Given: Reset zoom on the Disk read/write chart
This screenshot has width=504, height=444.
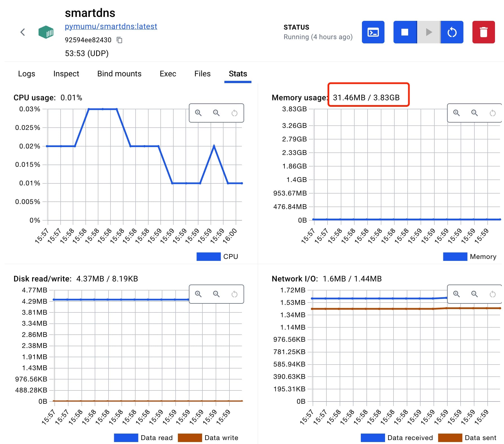Looking at the screenshot, I should 234,294.
